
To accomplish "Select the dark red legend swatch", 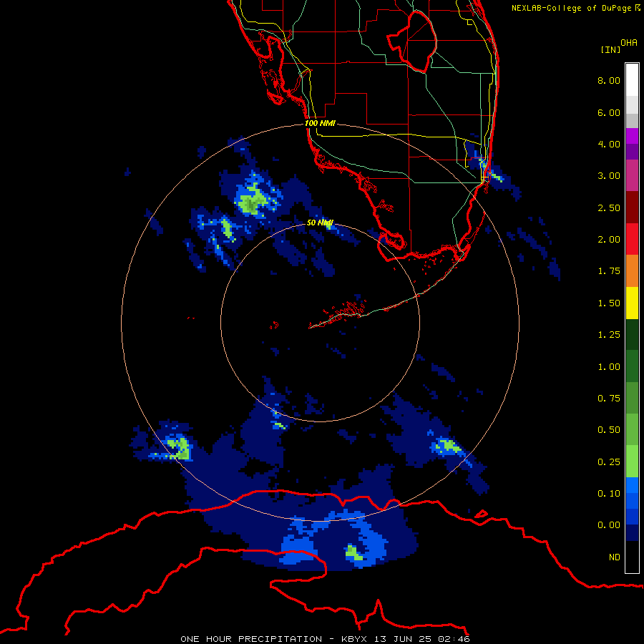I will tap(632, 208).
